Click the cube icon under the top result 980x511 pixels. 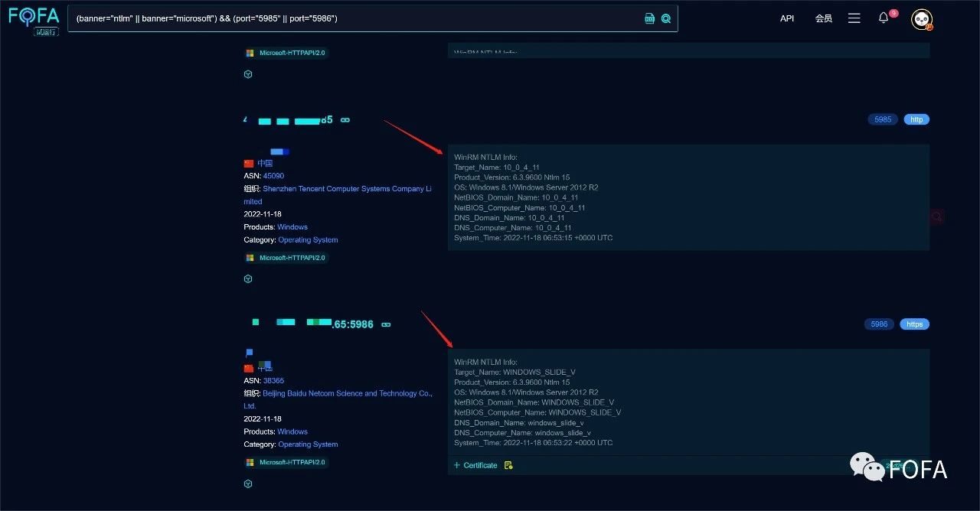click(x=248, y=74)
